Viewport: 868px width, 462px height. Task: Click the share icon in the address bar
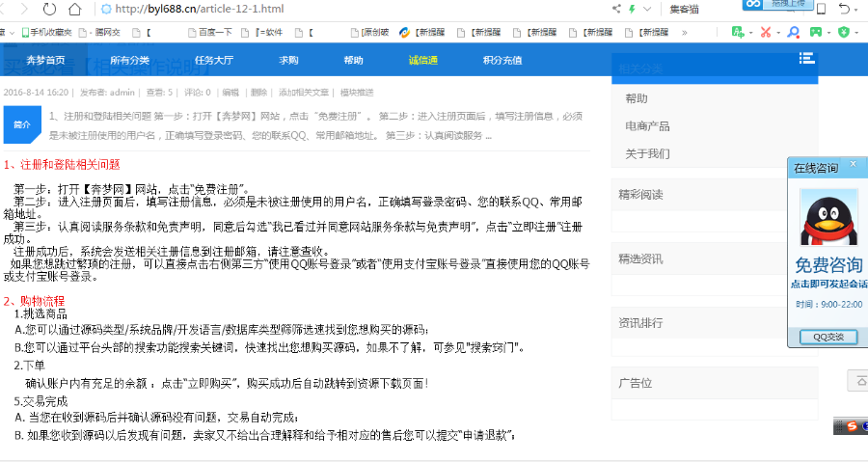click(616, 9)
